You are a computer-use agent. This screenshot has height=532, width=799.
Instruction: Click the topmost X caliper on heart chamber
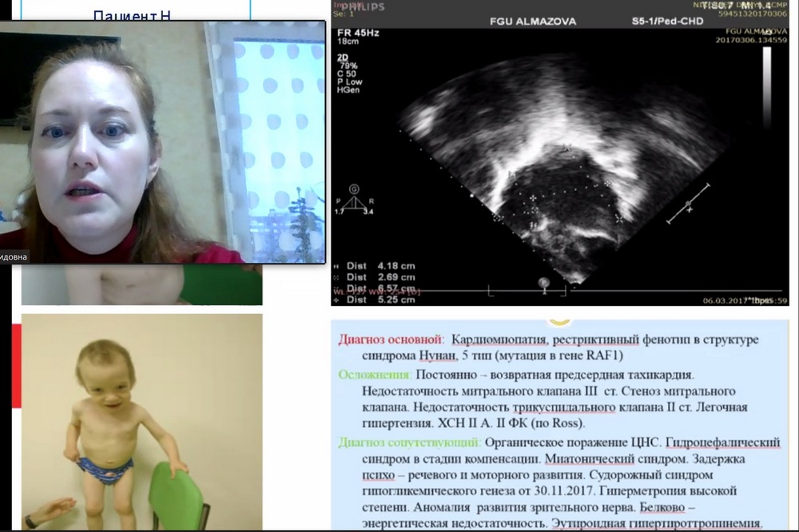point(566,148)
